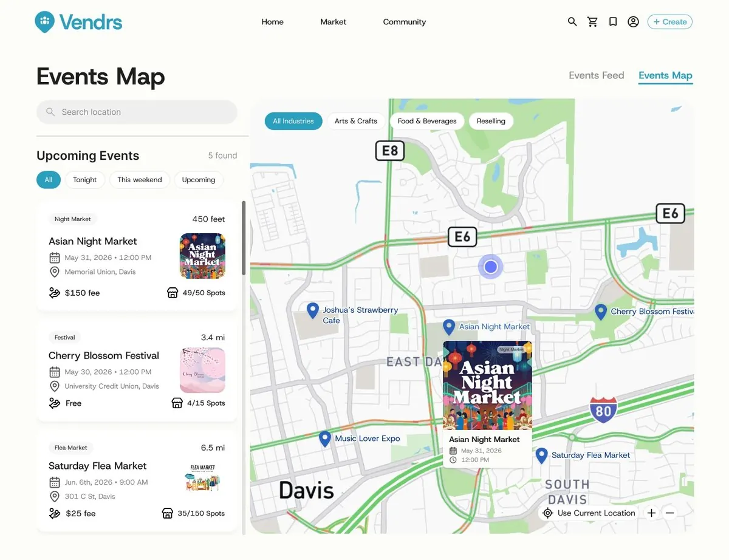This screenshot has width=729, height=560.
Task: Select the Tonight filter chip
Action: (x=85, y=180)
